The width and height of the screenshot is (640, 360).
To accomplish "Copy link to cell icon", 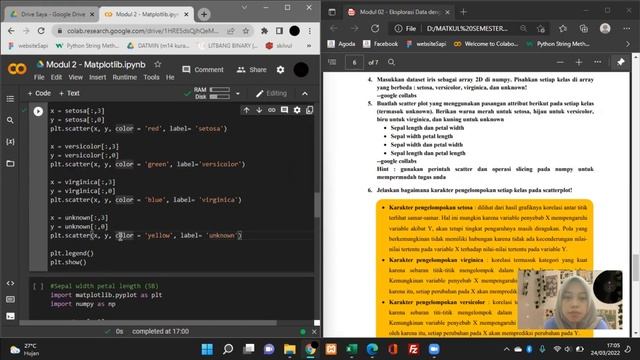I will pyautogui.click(x=271, y=110).
